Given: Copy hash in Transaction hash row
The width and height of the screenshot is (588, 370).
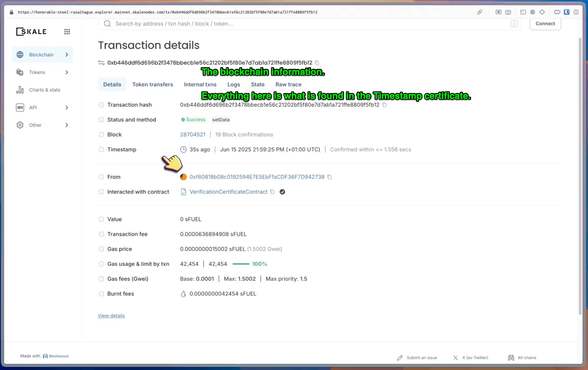Looking at the screenshot, I should click(384, 105).
